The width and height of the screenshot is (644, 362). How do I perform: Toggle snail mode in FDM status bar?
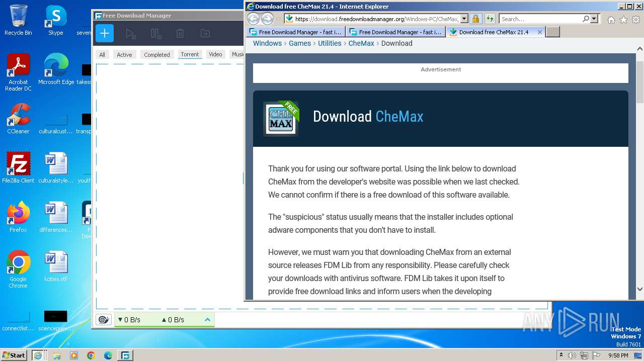click(104, 320)
